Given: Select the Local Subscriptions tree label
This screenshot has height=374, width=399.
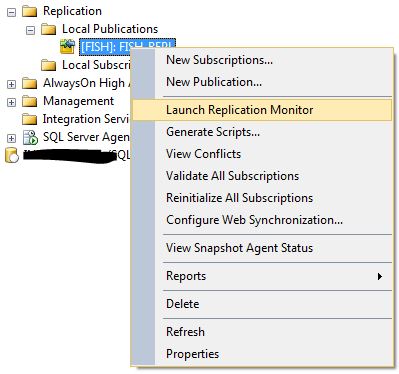Looking at the screenshot, I should click(x=97, y=65).
